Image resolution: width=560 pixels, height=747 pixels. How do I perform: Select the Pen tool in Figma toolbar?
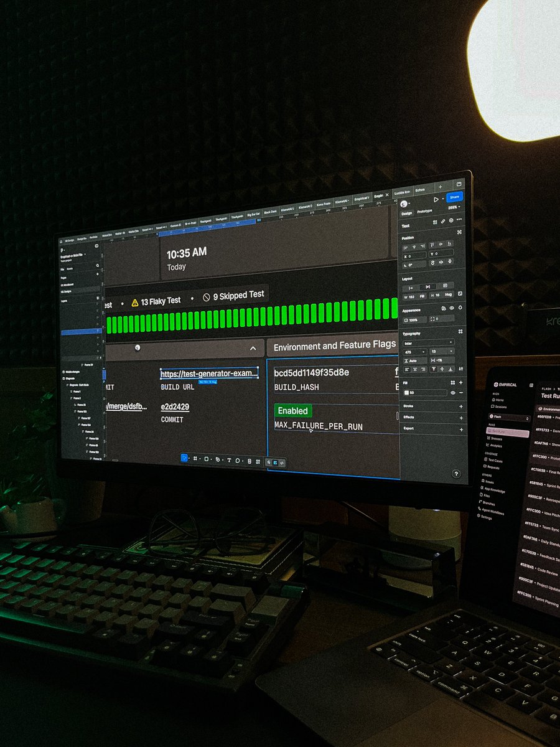point(218,459)
